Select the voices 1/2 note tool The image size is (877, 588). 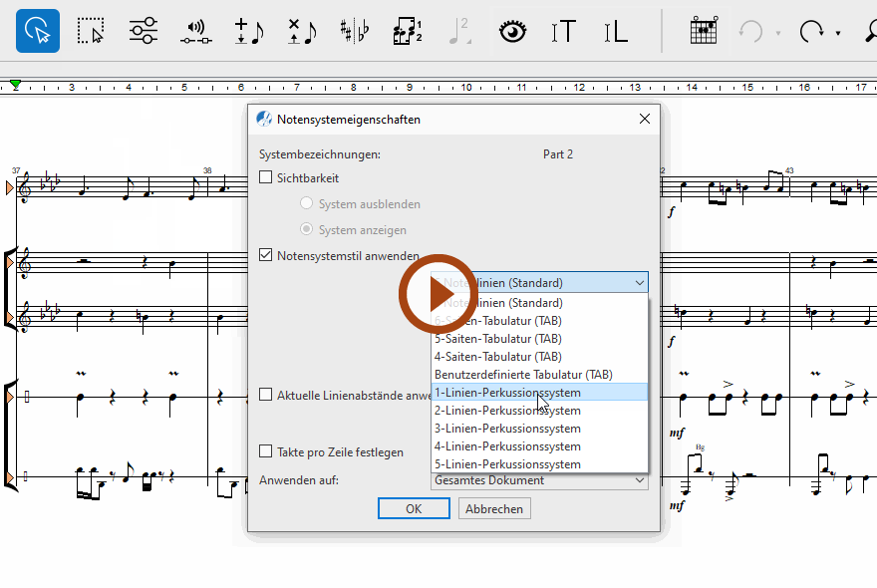pos(407,31)
